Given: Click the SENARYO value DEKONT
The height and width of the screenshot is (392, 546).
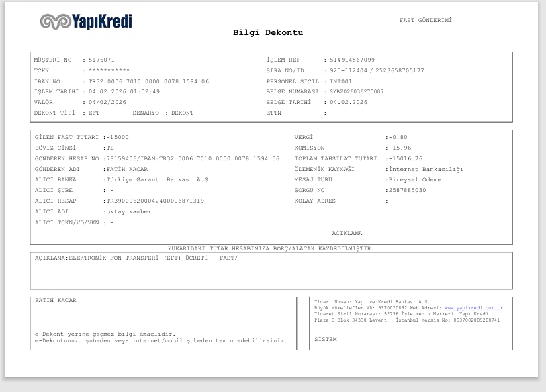Looking at the screenshot, I should [182, 113].
